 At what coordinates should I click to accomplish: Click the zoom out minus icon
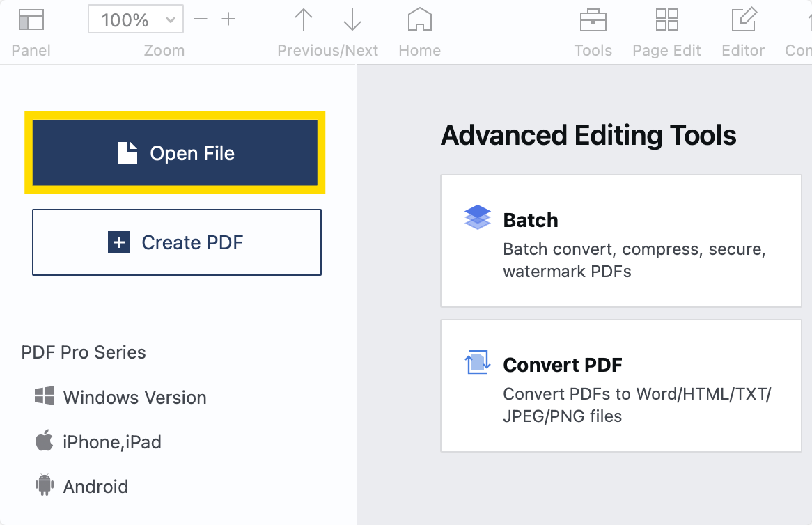pyautogui.click(x=201, y=19)
